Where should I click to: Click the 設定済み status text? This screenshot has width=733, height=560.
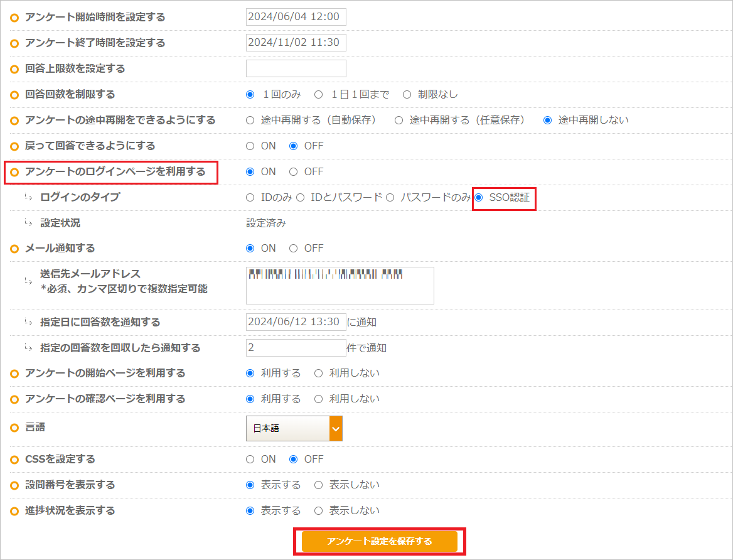tap(266, 223)
